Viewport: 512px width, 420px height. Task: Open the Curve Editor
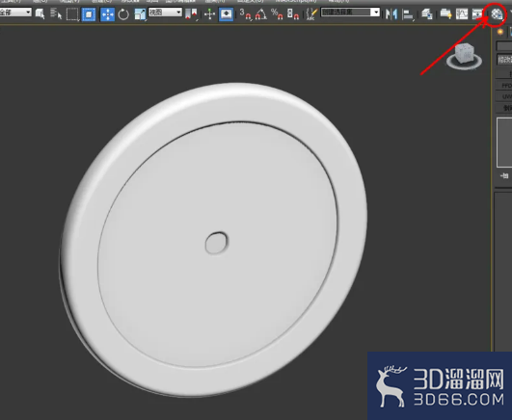coord(462,14)
